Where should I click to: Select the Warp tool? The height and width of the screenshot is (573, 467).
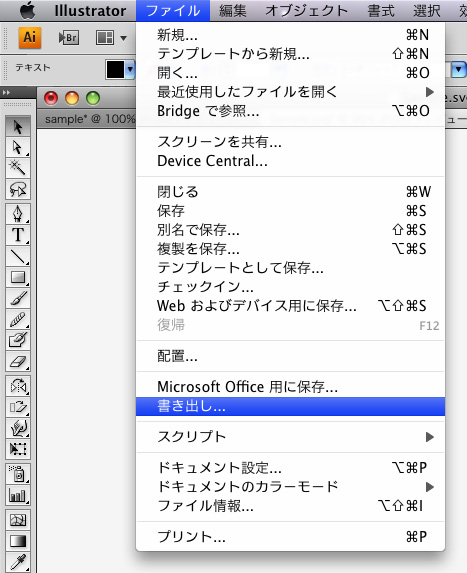[x=18, y=428]
